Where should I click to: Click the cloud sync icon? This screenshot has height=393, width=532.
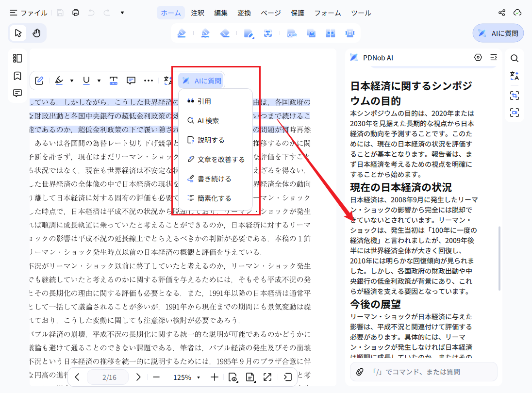tap(517, 13)
